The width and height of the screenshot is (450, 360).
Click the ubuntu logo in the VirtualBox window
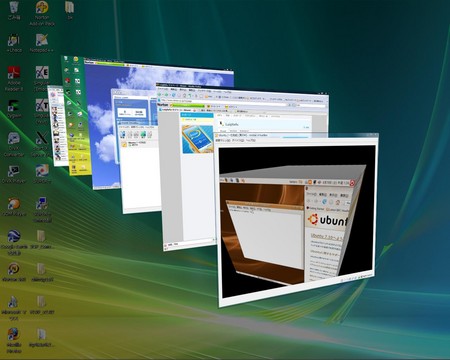point(328,220)
